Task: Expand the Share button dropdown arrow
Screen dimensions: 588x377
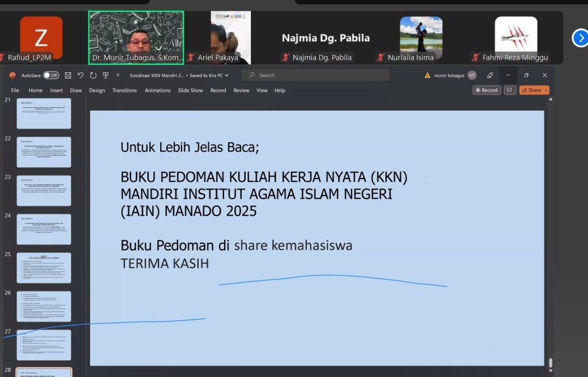Action: pyautogui.click(x=546, y=90)
